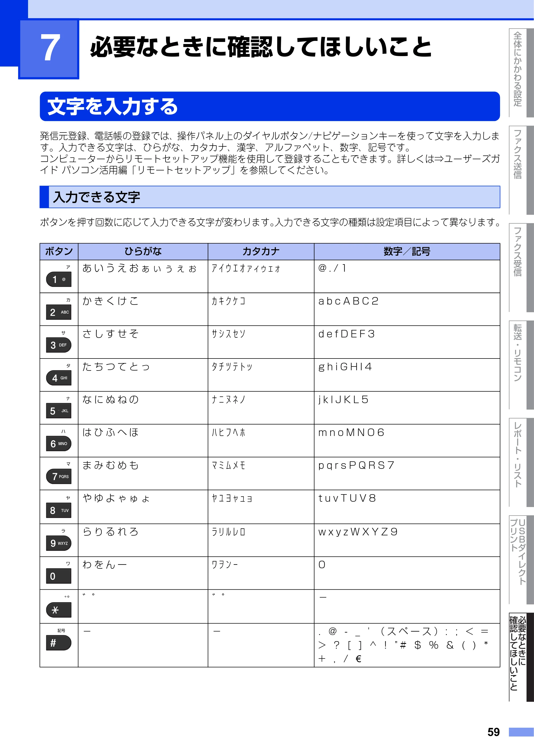Click the 文字を入力する section heading
Screen dimensions: 534x756
click(270, 106)
